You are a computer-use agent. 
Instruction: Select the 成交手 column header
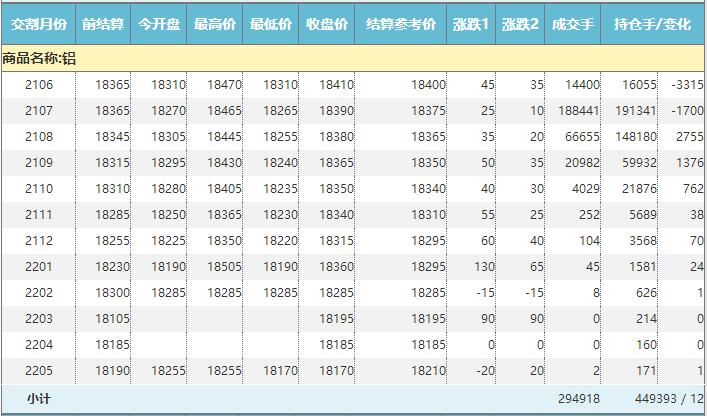coord(572,23)
